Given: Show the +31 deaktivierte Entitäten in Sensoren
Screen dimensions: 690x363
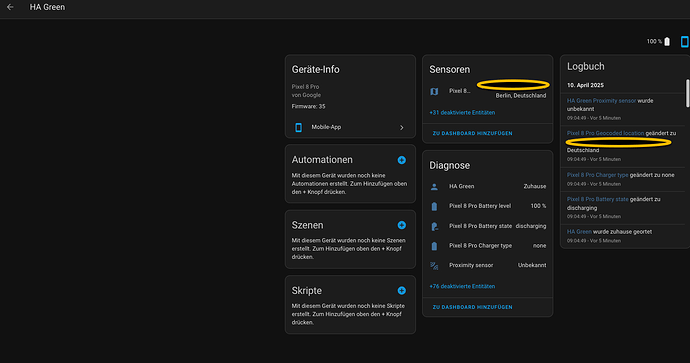Looking at the screenshot, I should 462,113.
